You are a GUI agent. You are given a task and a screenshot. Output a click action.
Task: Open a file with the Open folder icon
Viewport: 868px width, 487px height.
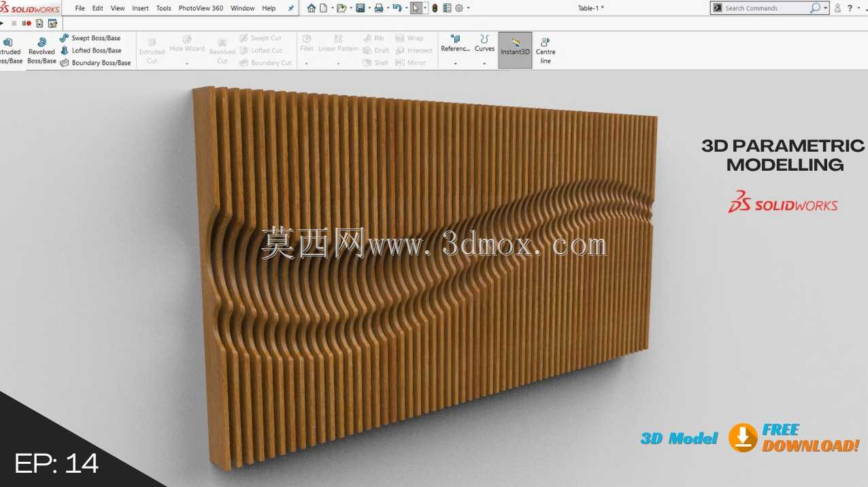tap(341, 8)
